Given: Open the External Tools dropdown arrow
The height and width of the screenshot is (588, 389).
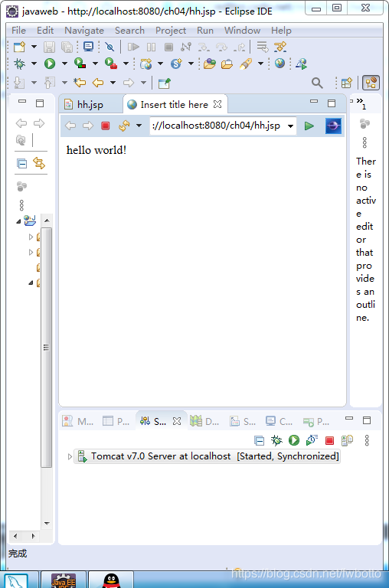Looking at the screenshot, I should [x=126, y=64].
